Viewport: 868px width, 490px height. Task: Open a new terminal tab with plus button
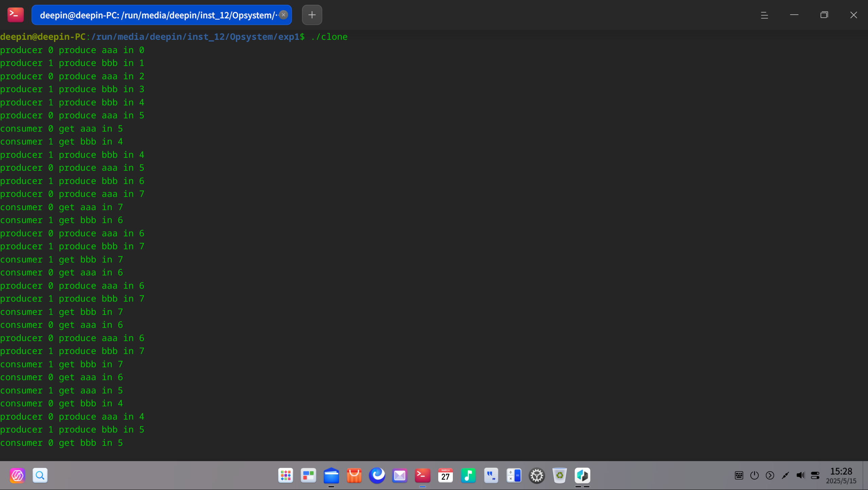(x=312, y=15)
